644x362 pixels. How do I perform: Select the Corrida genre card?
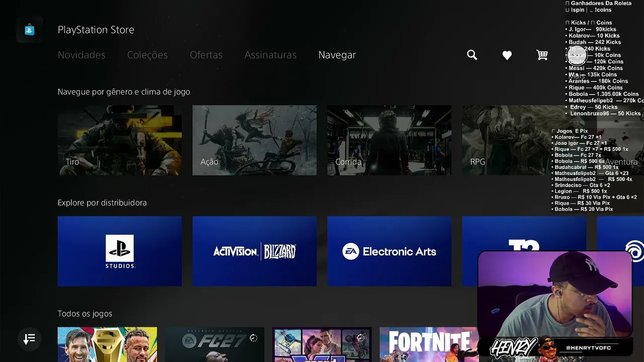[x=389, y=140]
